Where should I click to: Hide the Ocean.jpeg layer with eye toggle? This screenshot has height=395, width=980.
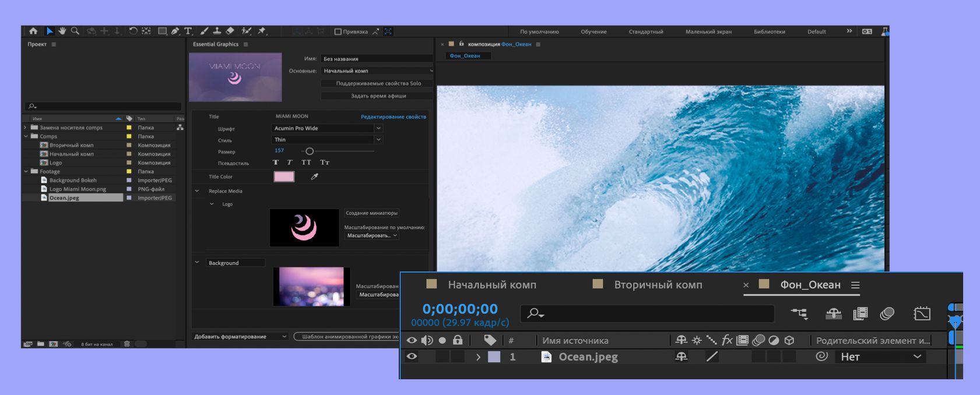click(412, 357)
